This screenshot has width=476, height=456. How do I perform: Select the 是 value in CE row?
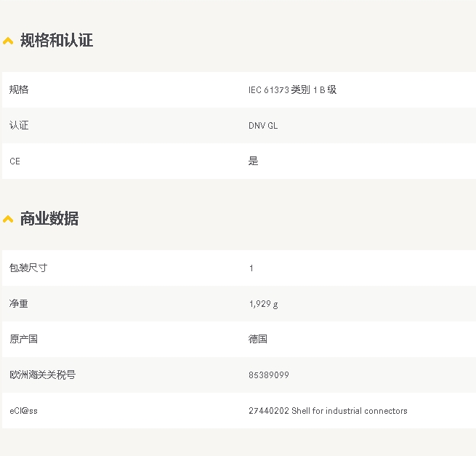pyautogui.click(x=253, y=161)
